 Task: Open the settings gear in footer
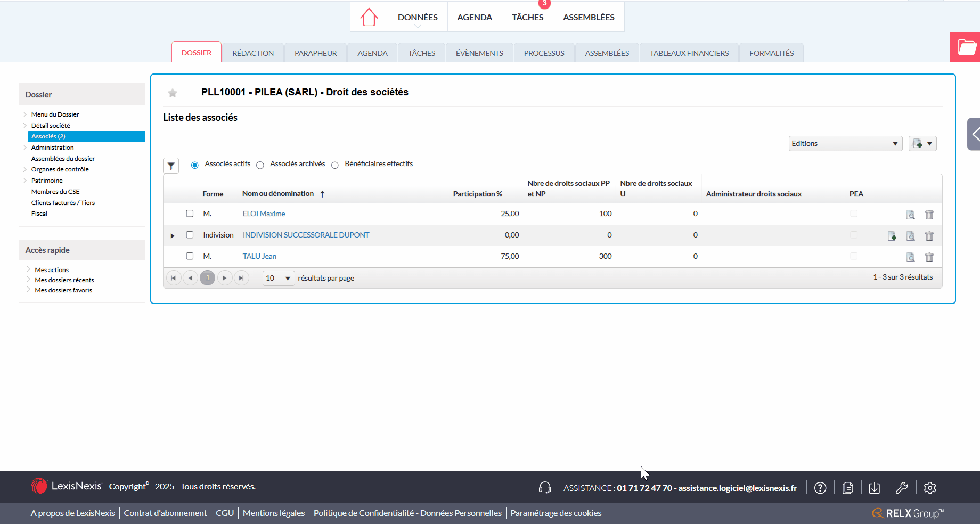pyautogui.click(x=930, y=487)
